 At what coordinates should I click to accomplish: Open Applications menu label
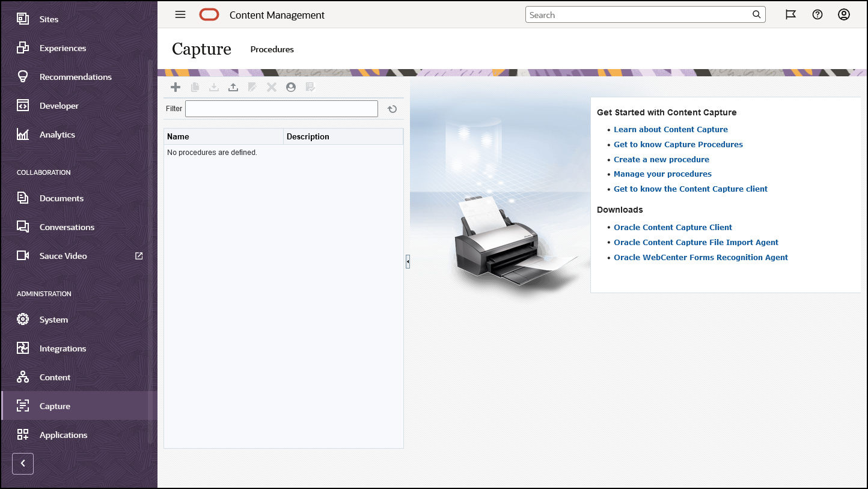pos(64,435)
